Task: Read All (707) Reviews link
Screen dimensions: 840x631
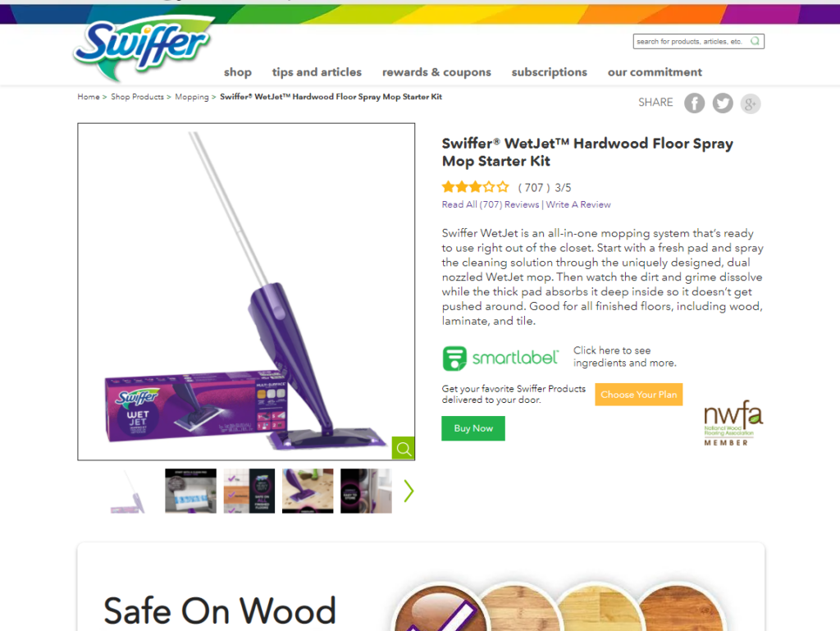Action: point(491,204)
